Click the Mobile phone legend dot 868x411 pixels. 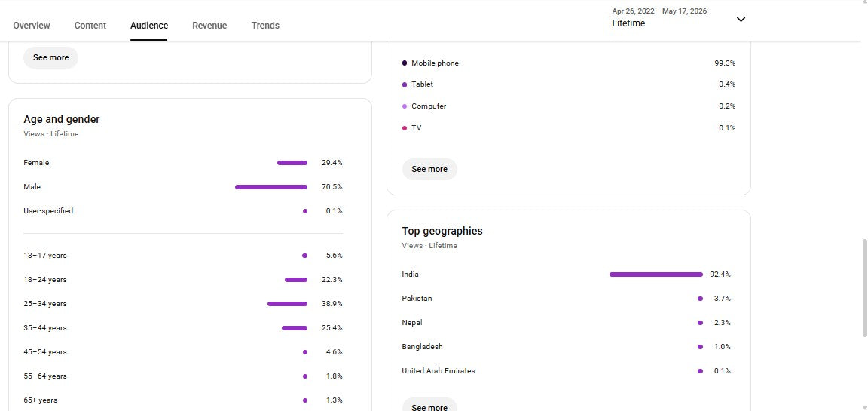tap(405, 63)
